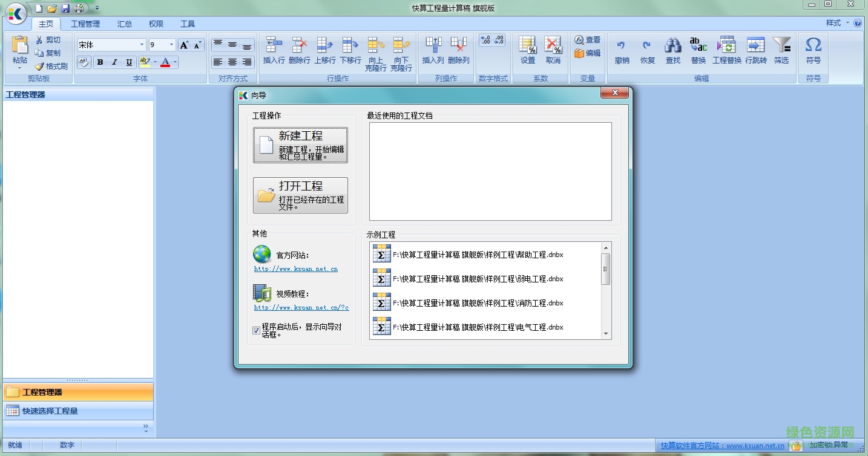This screenshot has height=456, width=868.
Task: Toggle bold formatting
Action: tap(100, 62)
